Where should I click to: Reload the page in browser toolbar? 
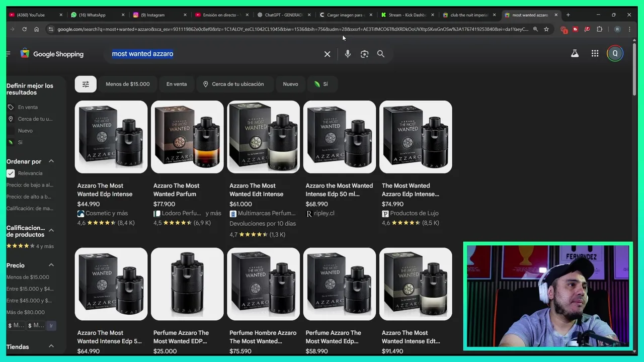coord(24,29)
